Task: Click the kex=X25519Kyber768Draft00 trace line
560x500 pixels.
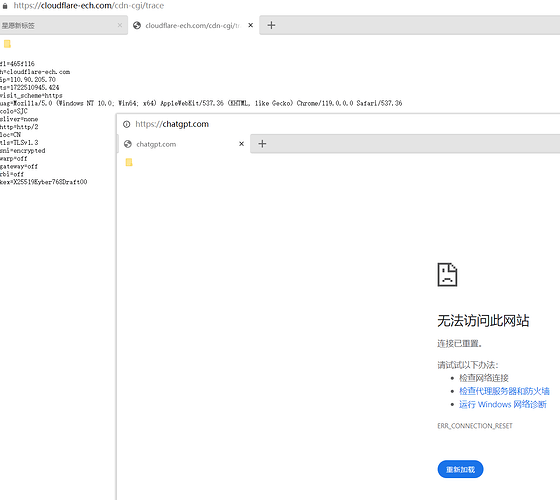Action: 44,182
